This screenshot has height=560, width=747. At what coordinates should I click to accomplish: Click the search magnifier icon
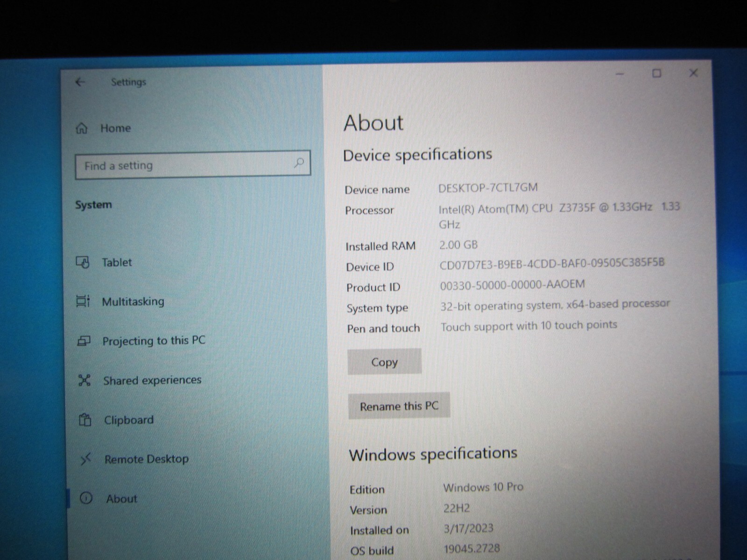tap(299, 163)
